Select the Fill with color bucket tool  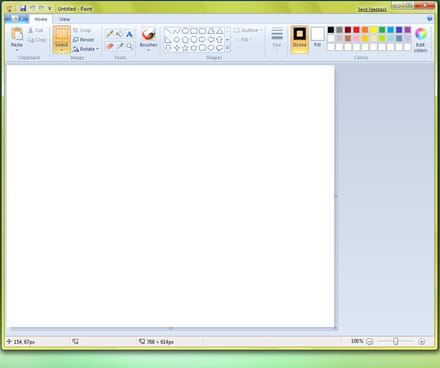(119, 34)
